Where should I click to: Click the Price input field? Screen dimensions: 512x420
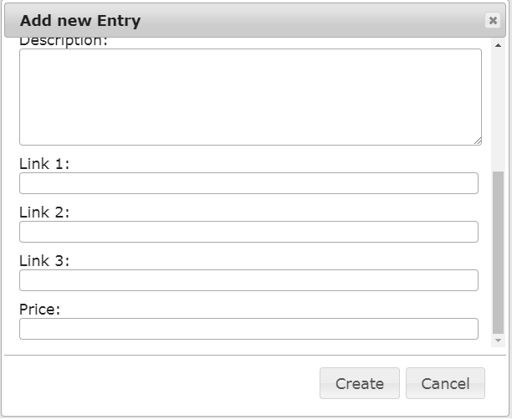tap(248, 329)
